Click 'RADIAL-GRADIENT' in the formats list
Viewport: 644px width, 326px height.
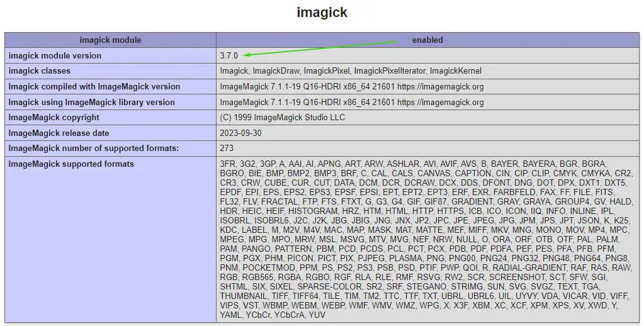pos(529,267)
